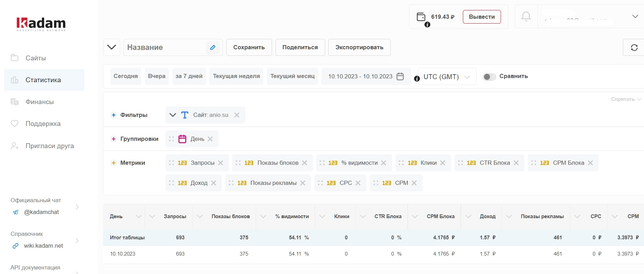
Task: Add a new filter with plus icon
Action: (113, 115)
